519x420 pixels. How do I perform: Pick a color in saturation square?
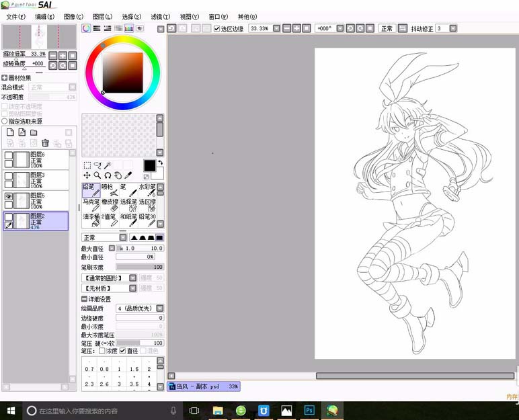click(123, 73)
